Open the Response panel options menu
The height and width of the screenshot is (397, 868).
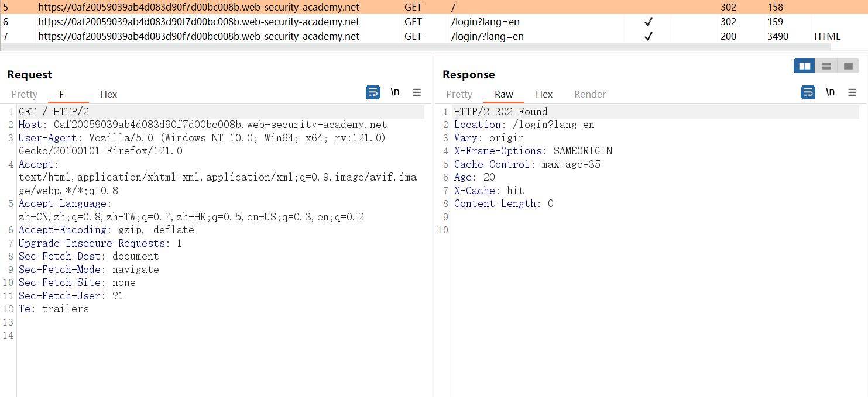(x=852, y=92)
